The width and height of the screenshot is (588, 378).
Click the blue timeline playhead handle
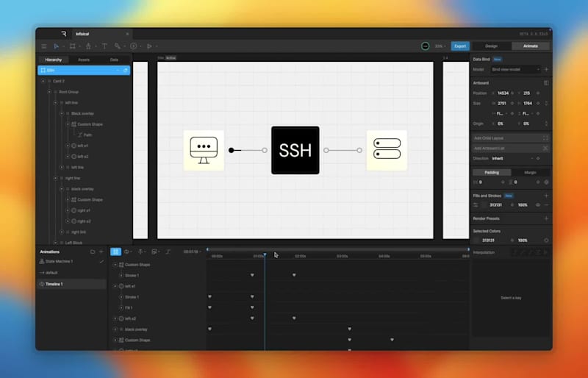(x=265, y=255)
